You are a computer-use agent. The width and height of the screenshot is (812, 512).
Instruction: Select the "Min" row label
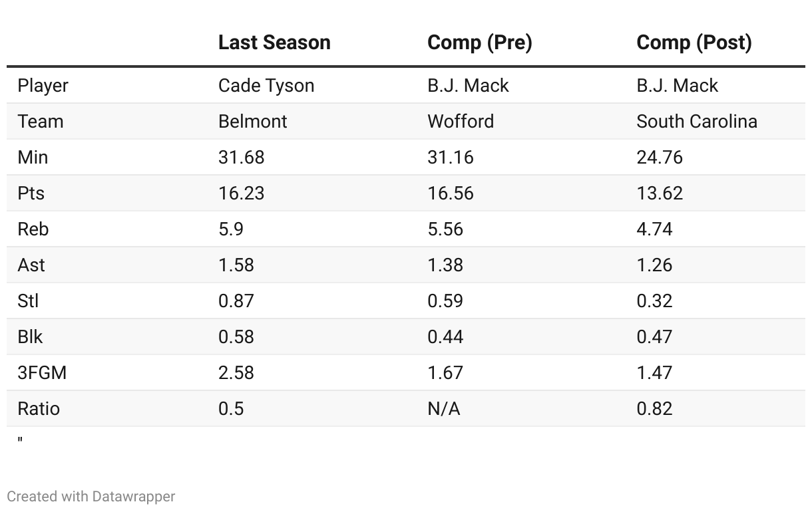point(33,158)
